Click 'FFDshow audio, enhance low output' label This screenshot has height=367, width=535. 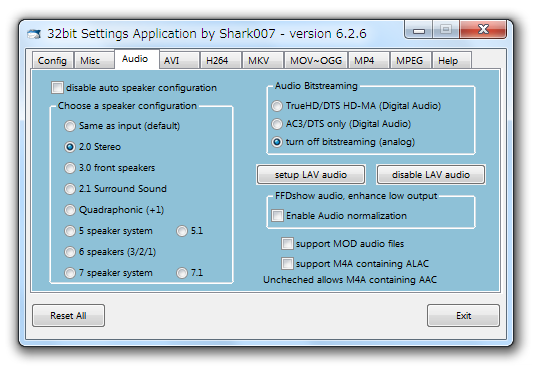click(x=356, y=196)
